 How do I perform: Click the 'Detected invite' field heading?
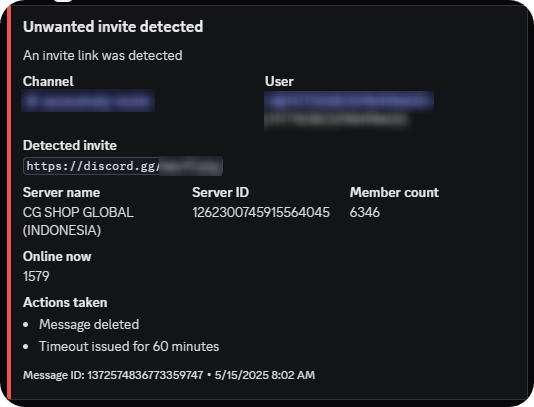tap(70, 145)
